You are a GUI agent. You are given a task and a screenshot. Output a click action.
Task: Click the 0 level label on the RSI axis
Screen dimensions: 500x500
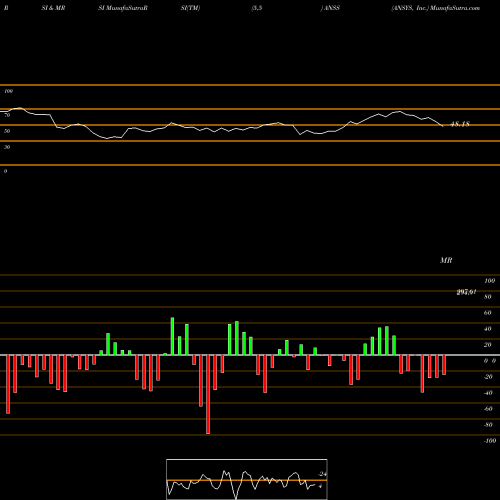5,171
